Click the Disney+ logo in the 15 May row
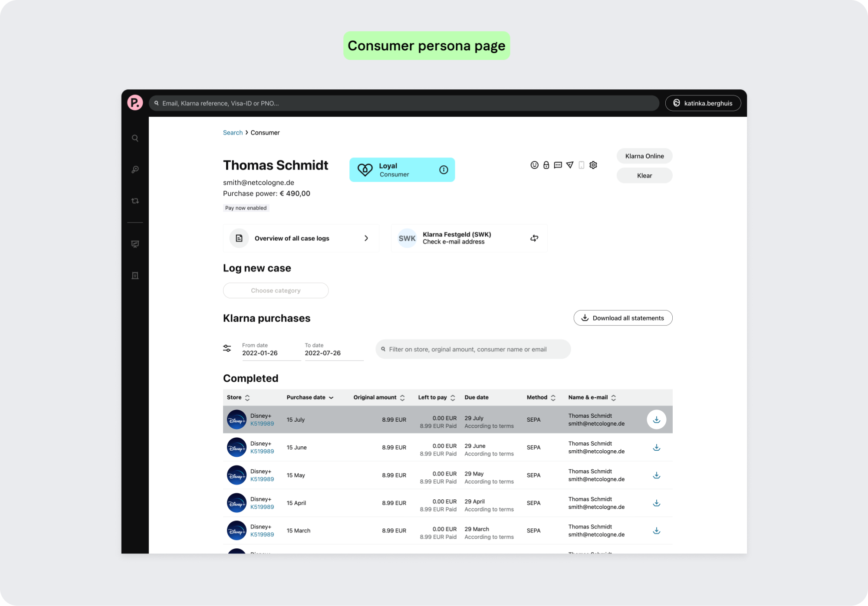This screenshot has width=868, height=606. click(237, 475)
